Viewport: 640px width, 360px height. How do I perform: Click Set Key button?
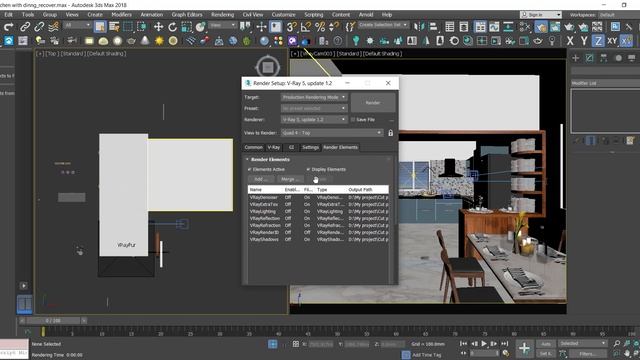(x=546, y=354)
